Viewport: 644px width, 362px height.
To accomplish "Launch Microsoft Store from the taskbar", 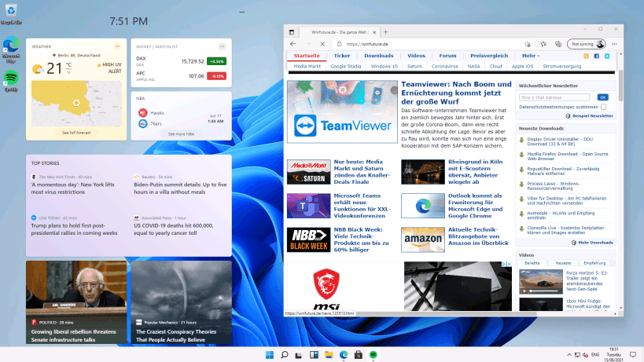I will tap(358, 356).
